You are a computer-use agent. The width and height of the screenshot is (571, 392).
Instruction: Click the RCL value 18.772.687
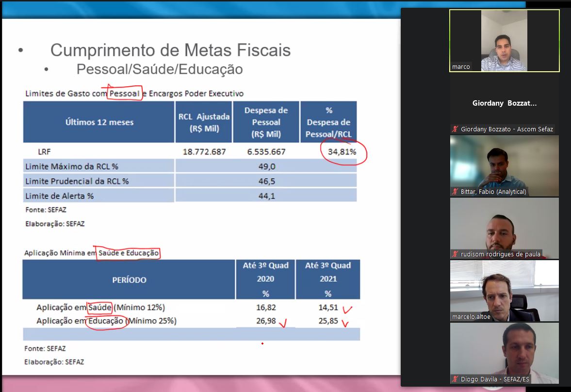pos(204,152)
